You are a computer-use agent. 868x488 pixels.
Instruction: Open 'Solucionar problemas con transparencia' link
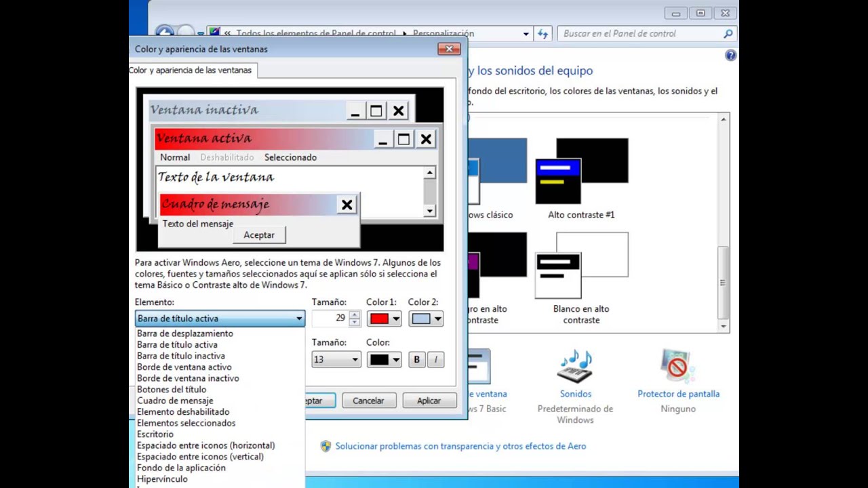(460, 446)
